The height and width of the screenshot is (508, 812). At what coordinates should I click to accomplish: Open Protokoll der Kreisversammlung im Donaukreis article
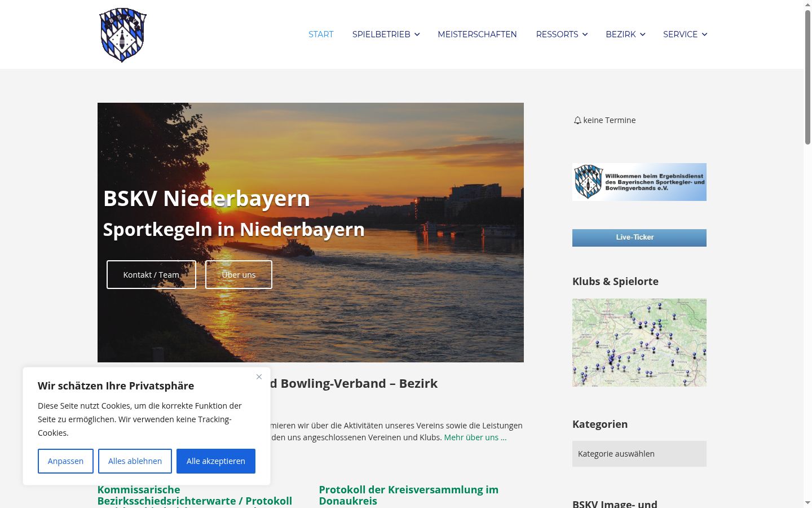tap(409, 495)
